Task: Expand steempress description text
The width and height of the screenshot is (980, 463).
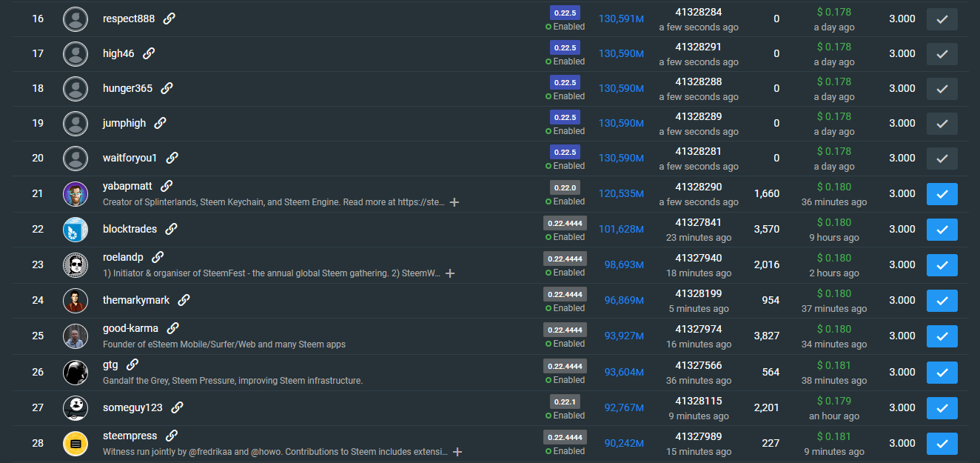Action: [x=457, y=452]
